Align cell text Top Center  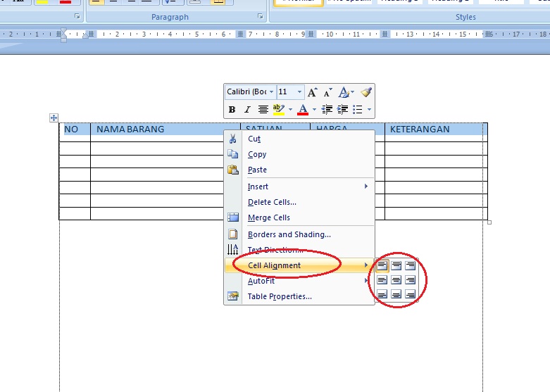coord(396,265)
